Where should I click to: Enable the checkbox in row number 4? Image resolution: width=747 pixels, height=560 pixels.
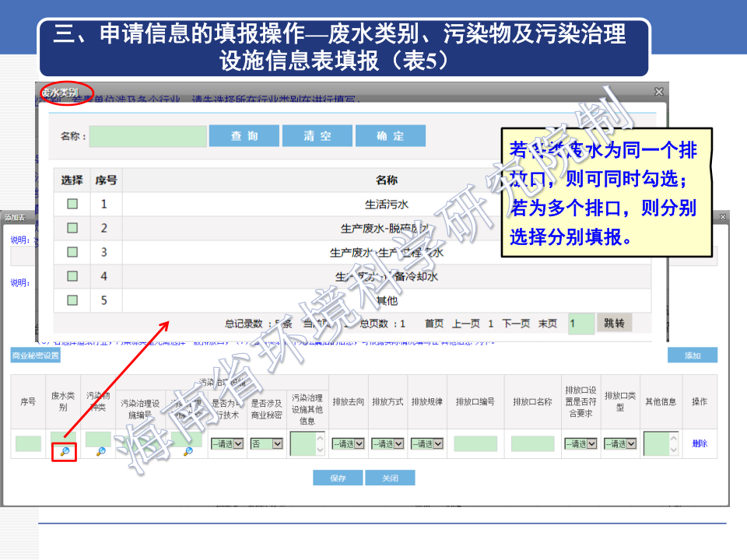click(72, 276)
